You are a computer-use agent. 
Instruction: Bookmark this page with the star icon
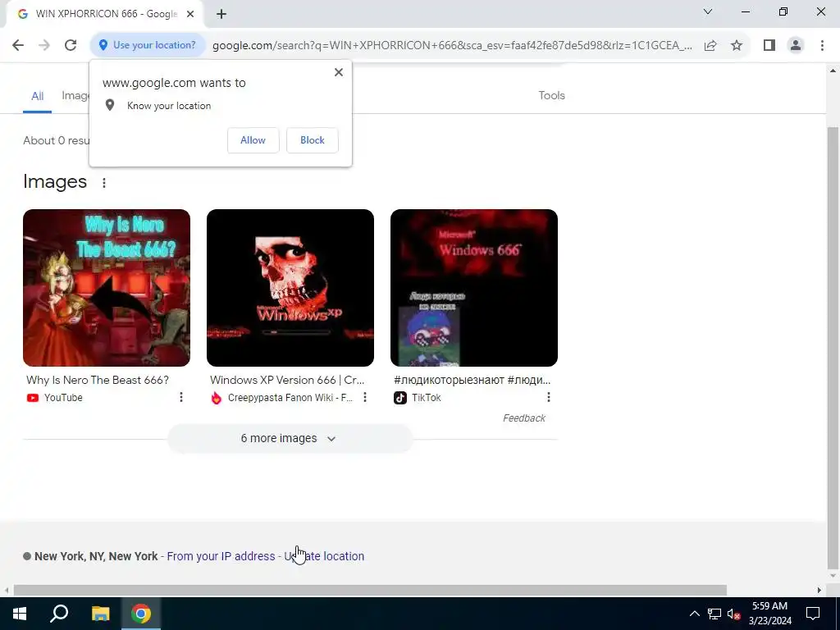coord(737,46)
